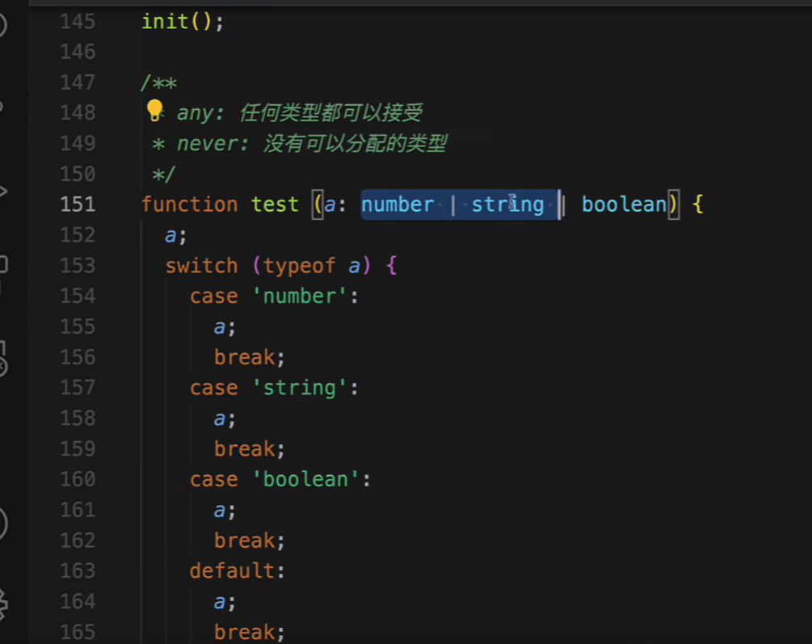Image resolution: width=812 pixels, height=644 pixels.
Task: Place cursor on the 'function' keyword
Action: (x=189, y=204)
